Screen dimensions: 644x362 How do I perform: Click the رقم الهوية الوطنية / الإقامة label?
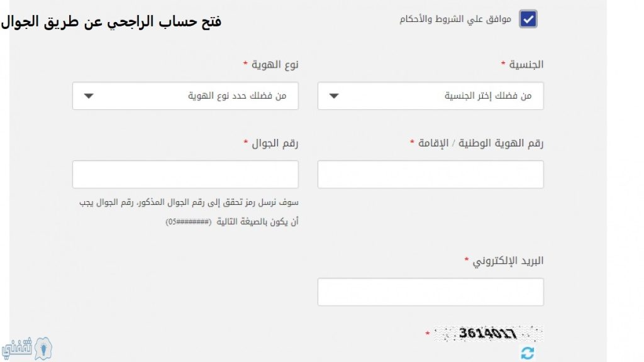point(480,143)
